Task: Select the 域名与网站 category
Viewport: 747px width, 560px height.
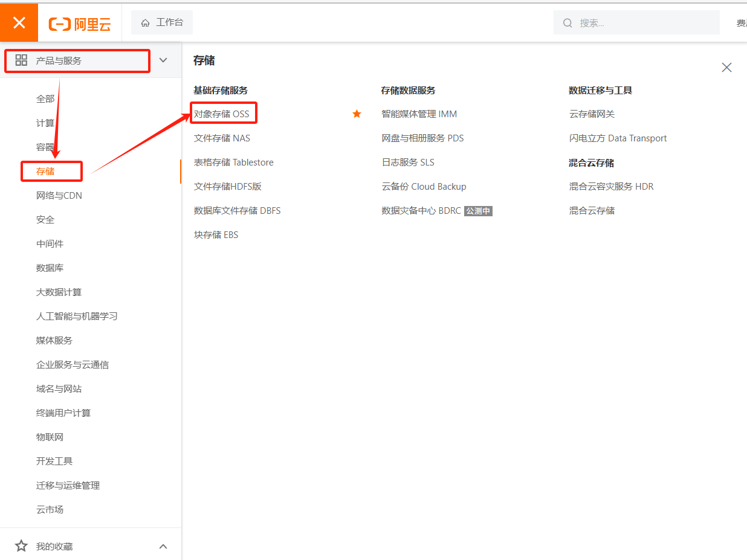Action: [x=59, y=389]
